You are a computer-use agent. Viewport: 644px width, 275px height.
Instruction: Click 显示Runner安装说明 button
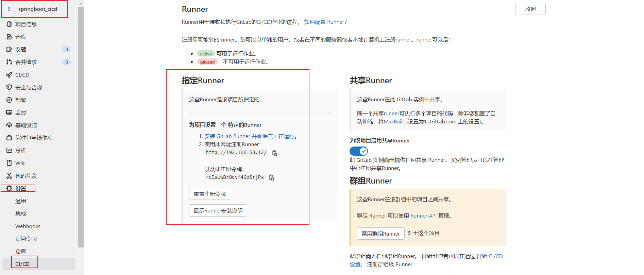pos(218,210)
